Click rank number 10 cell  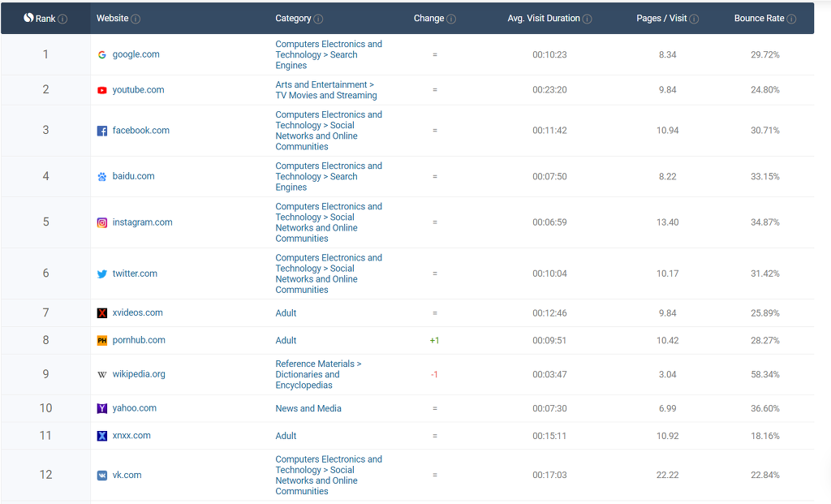(x=45, y=408)
